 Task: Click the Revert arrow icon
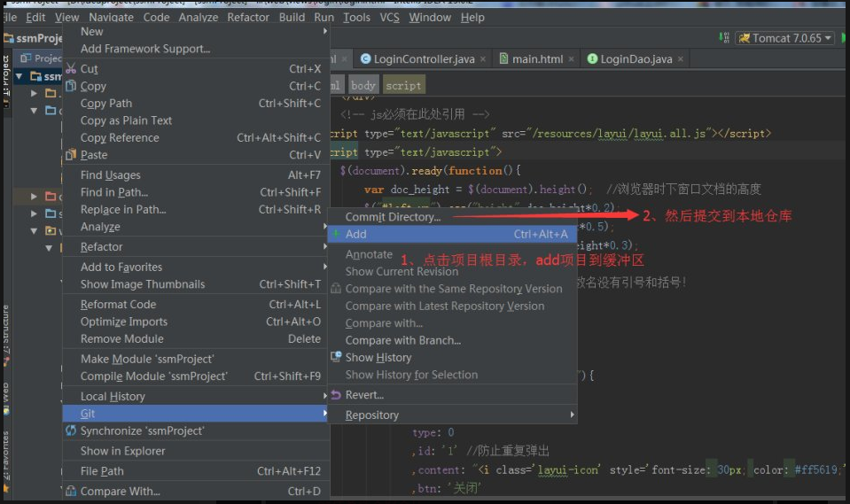point(336,394)
